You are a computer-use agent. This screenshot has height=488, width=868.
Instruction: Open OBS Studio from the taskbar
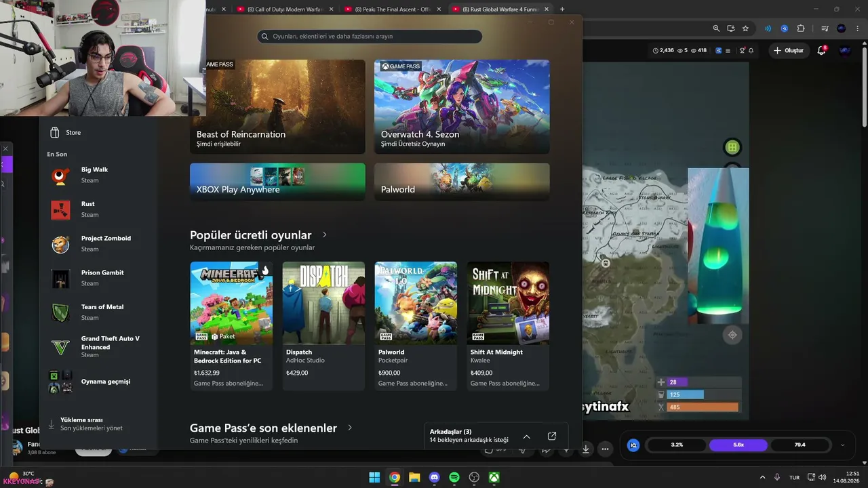pos(475,477)
